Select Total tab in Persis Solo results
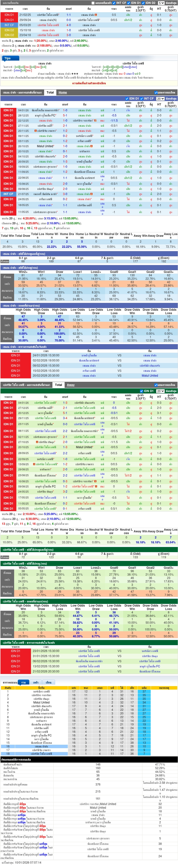 click(59, 385)
